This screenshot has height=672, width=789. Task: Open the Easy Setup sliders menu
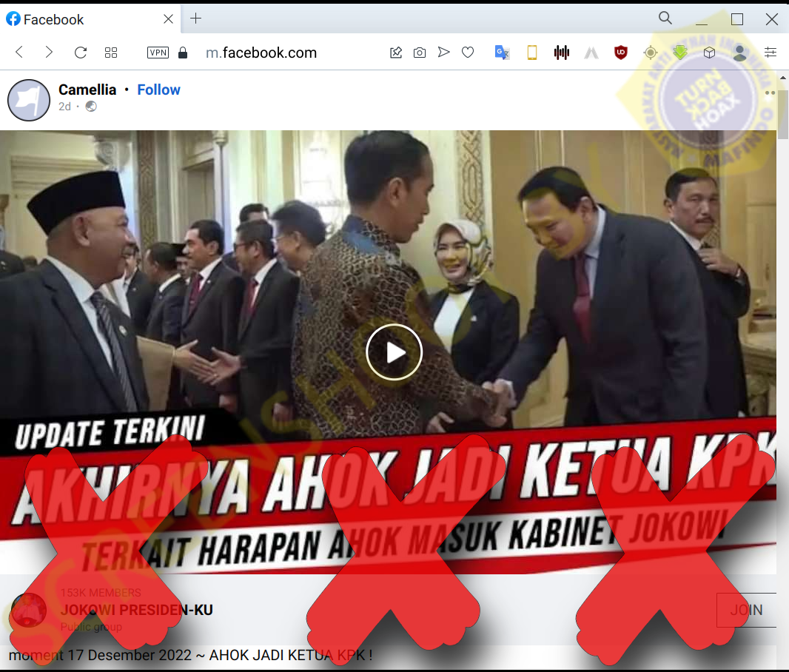click(770, 53)
